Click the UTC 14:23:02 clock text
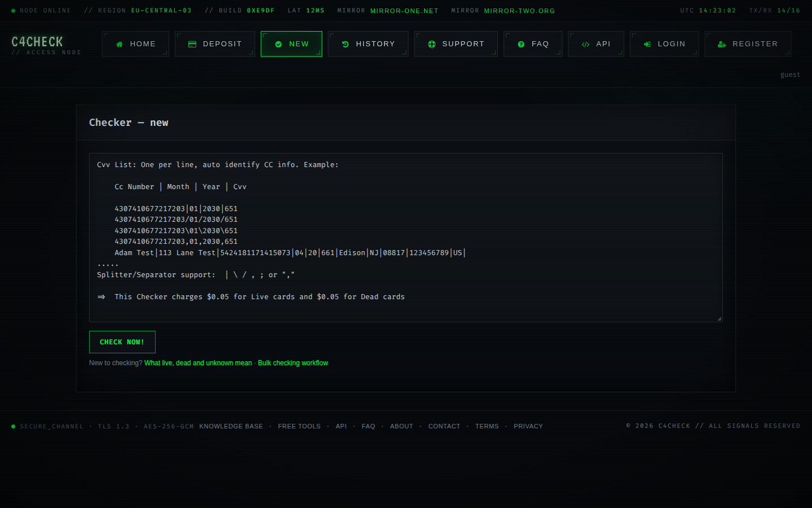Image resolution: width=812 pixels, height=508 pixels. point(708,11)
